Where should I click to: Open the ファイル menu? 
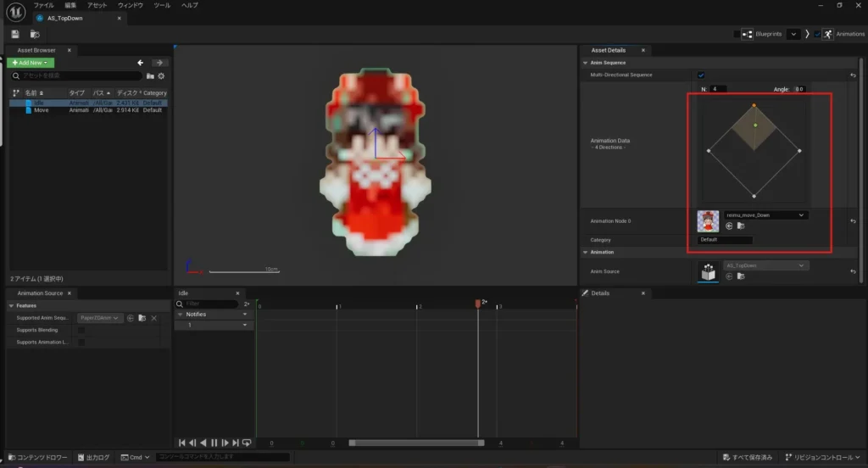[44, 5]
